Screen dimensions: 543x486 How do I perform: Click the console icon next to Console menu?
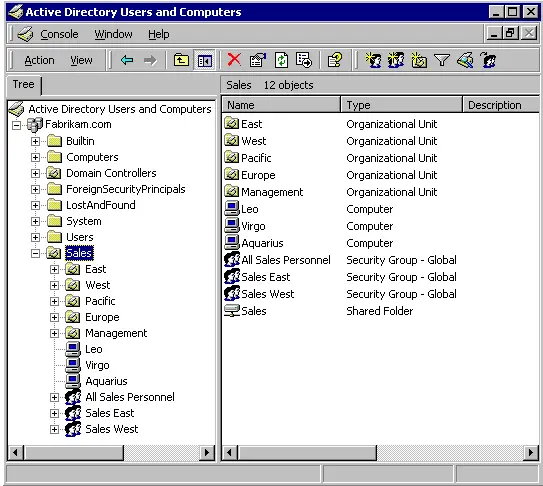25,34
